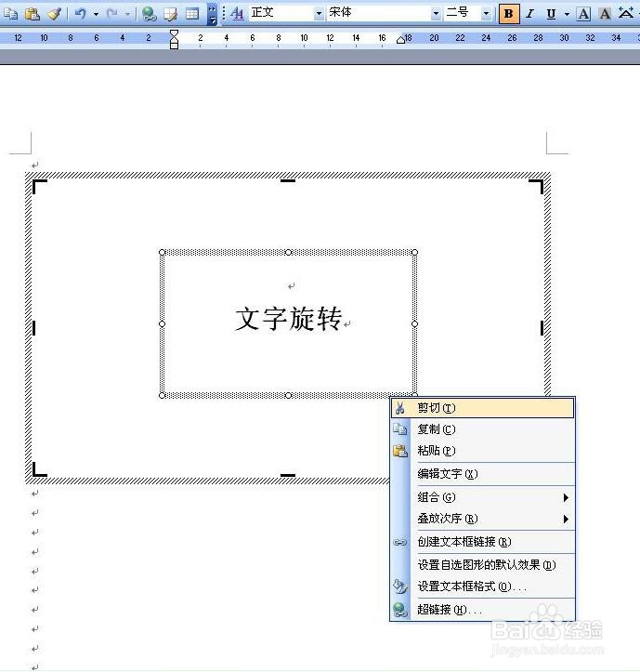The image size is (640, 672).
Task: Expand the toolbar options chevron
Action: tap(212, 14)
